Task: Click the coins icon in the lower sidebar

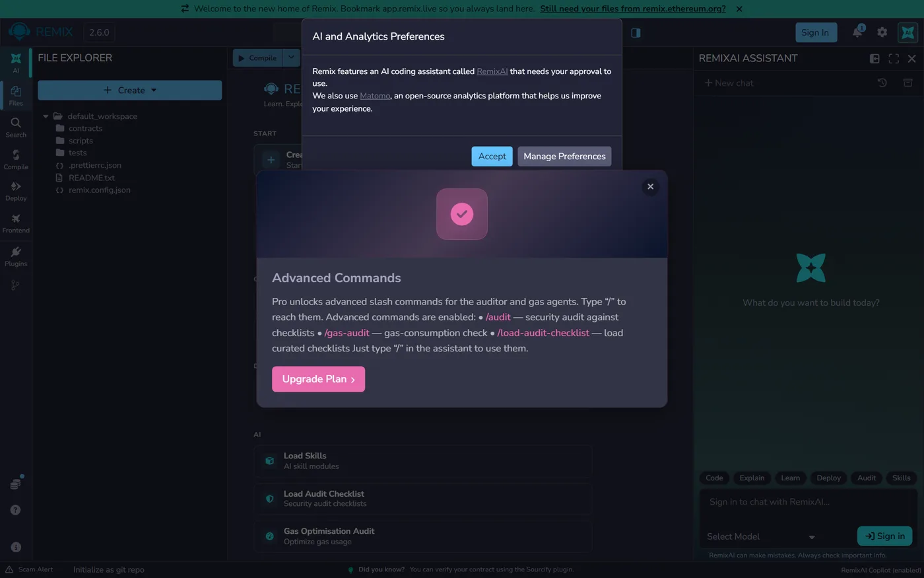Action: click(x=16, y=483)
